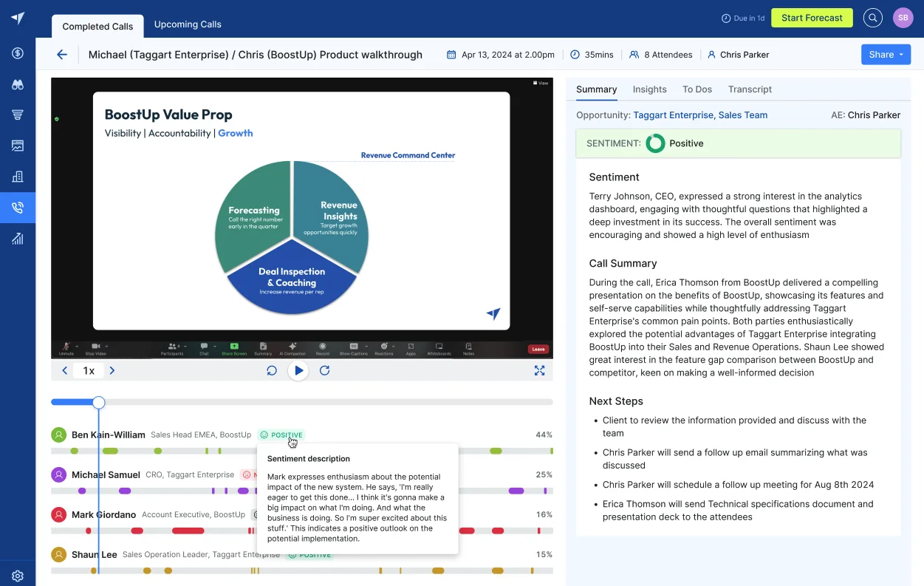Click Michael Samuel's 25% talk ratio
Viewport: 924px width, 586px height.
(x=544, y=474)
